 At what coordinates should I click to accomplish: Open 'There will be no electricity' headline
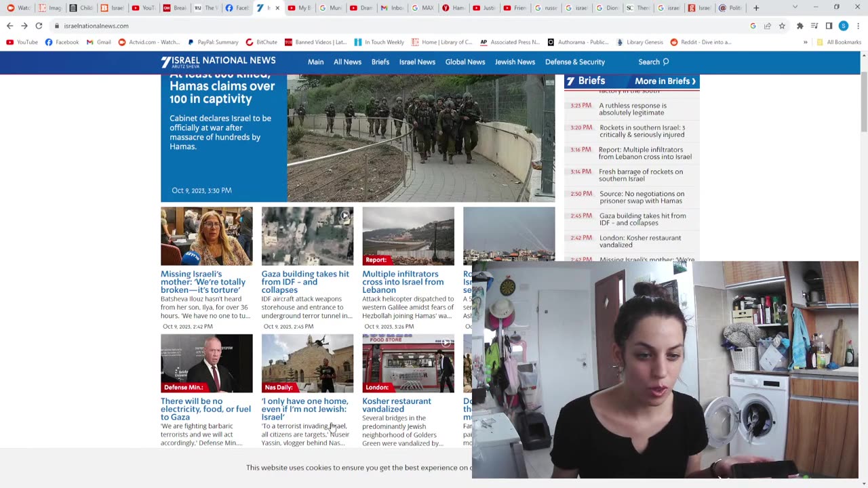pyautogui.click(x=205, y=409)
